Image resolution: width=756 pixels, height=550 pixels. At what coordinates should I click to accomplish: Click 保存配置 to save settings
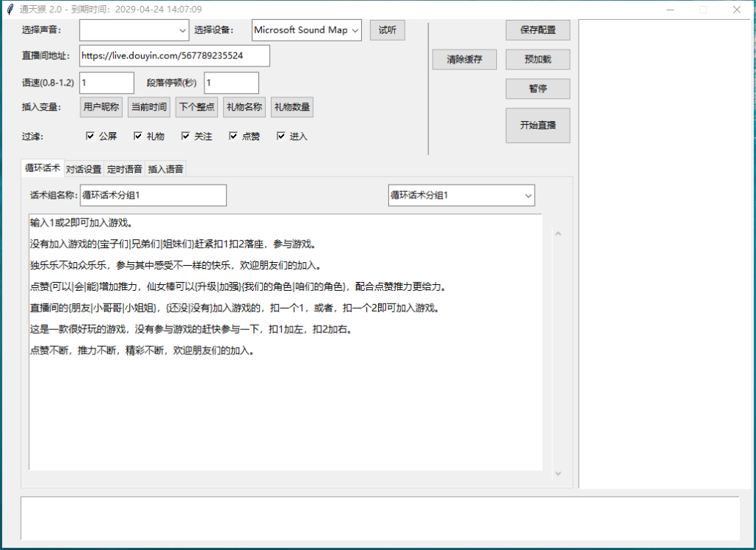coord(537,30)
